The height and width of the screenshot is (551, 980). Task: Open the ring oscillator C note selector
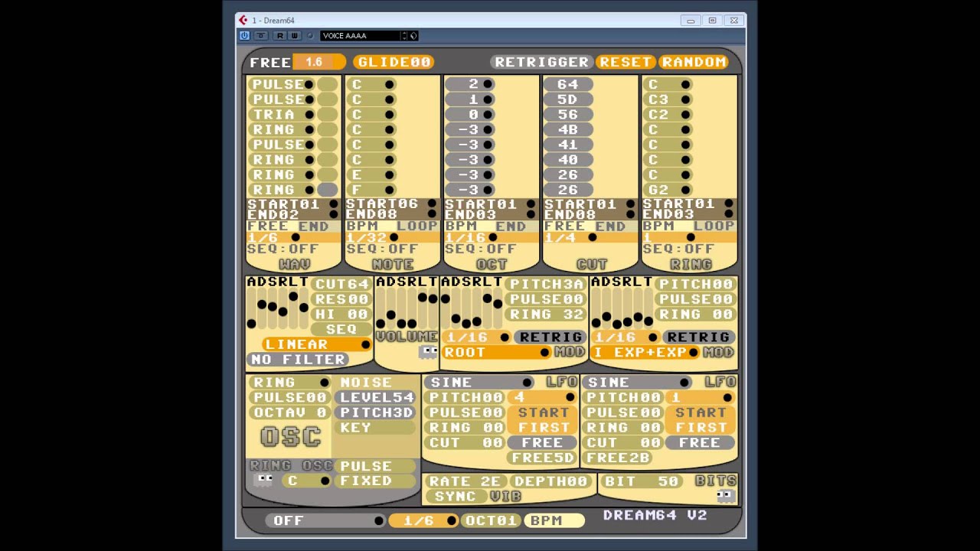pos(307,481)
